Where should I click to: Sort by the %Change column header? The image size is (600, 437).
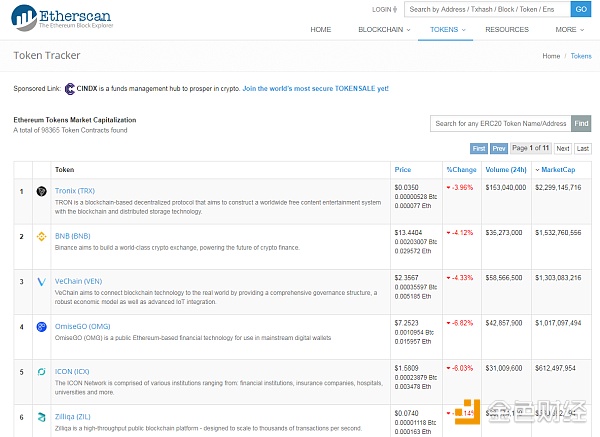(461, 170)
